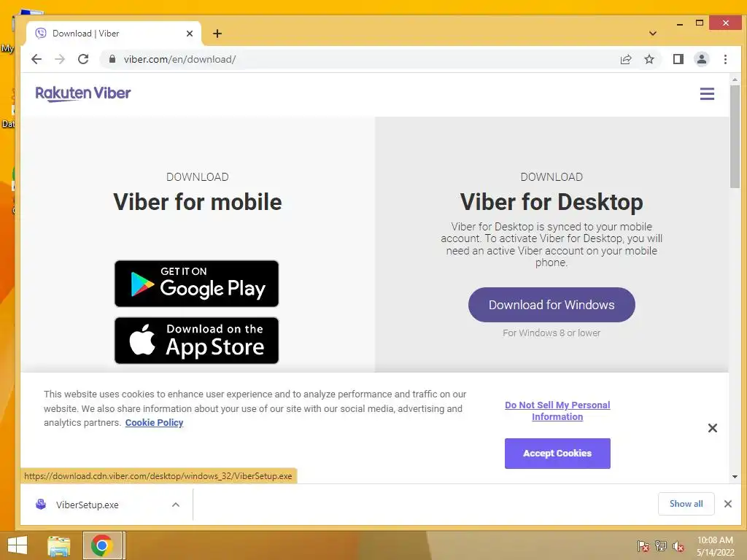Go back to previous page
Viewport: 747px width, 560px height.
click(x=36, y=59)
